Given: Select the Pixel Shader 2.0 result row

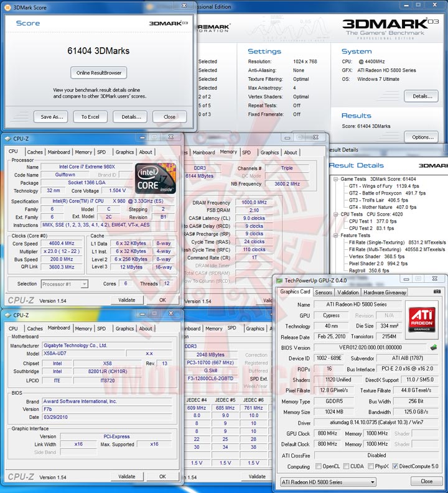Looking at the screenshot, I should 378,264.
